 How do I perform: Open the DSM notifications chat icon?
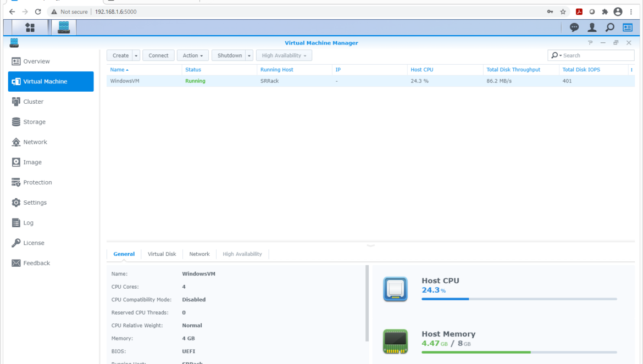click(x=574, y=27)
